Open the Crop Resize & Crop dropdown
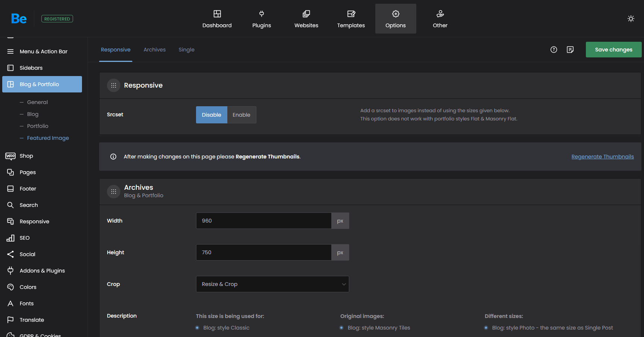Image resolution: width=644 pixels, height=337 pixels. click(x=272, y=284)
